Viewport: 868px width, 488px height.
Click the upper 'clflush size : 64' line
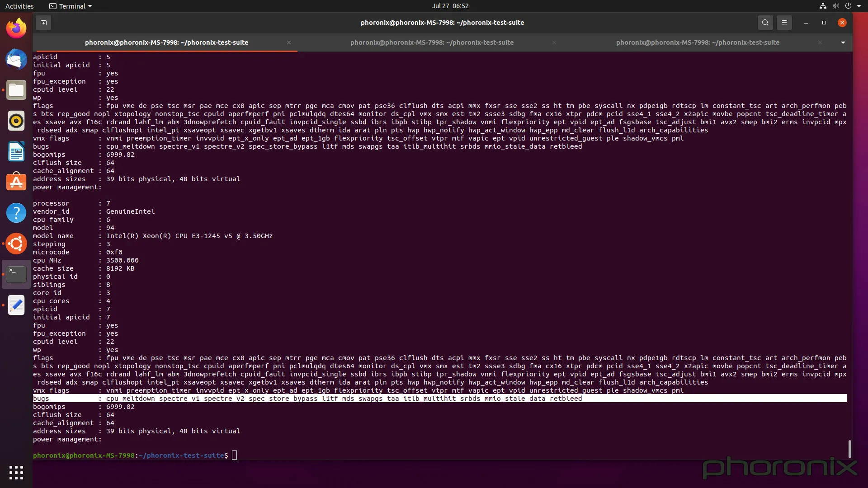point(74,163)
